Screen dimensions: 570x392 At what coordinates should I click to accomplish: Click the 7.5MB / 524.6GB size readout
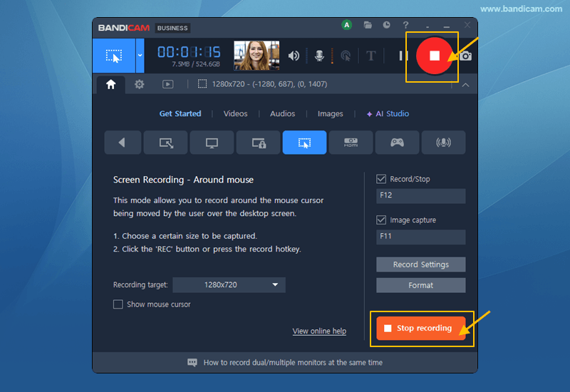[195, 64]
